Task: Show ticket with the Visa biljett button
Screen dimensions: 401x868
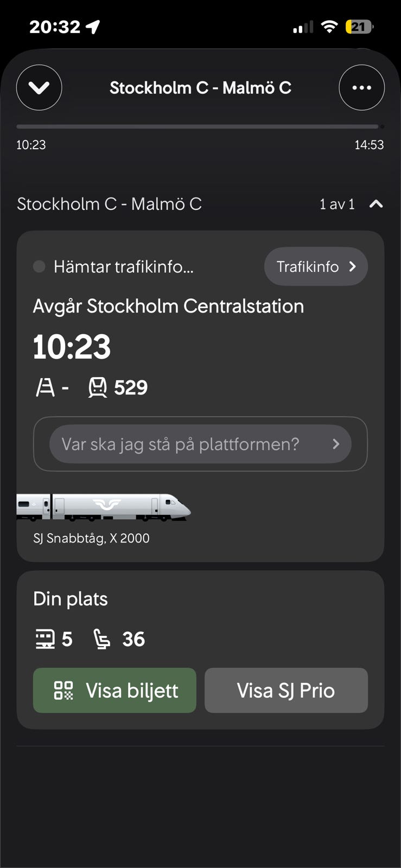Action: point(114,691)
